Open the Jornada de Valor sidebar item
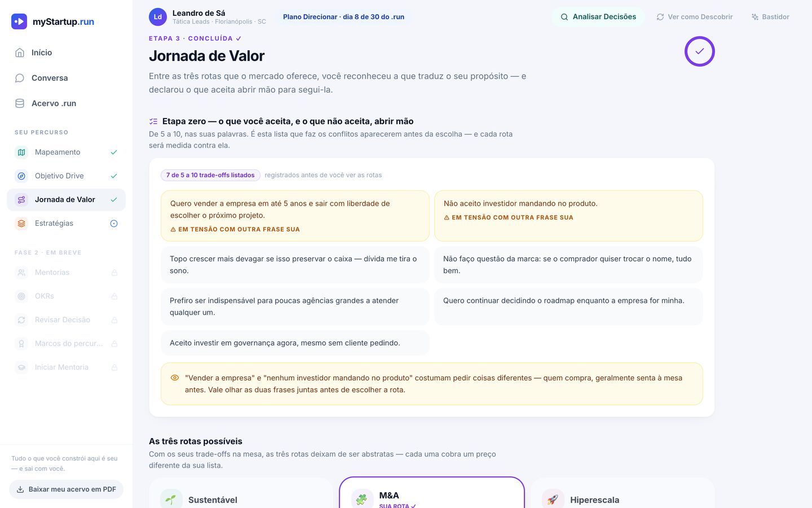Image resolution: width=812 pixels, height=508 pixels. tap(66, 200)
